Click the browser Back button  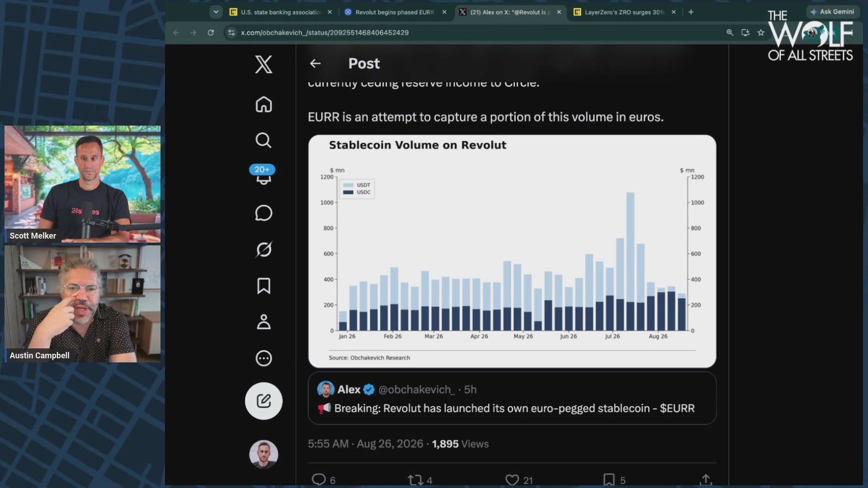click(x=176, y=33)
